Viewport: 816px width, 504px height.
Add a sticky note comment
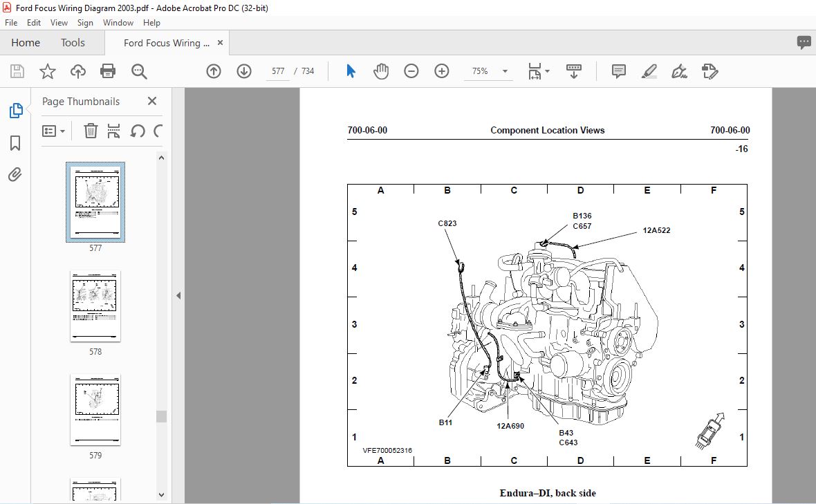(619, 71)
